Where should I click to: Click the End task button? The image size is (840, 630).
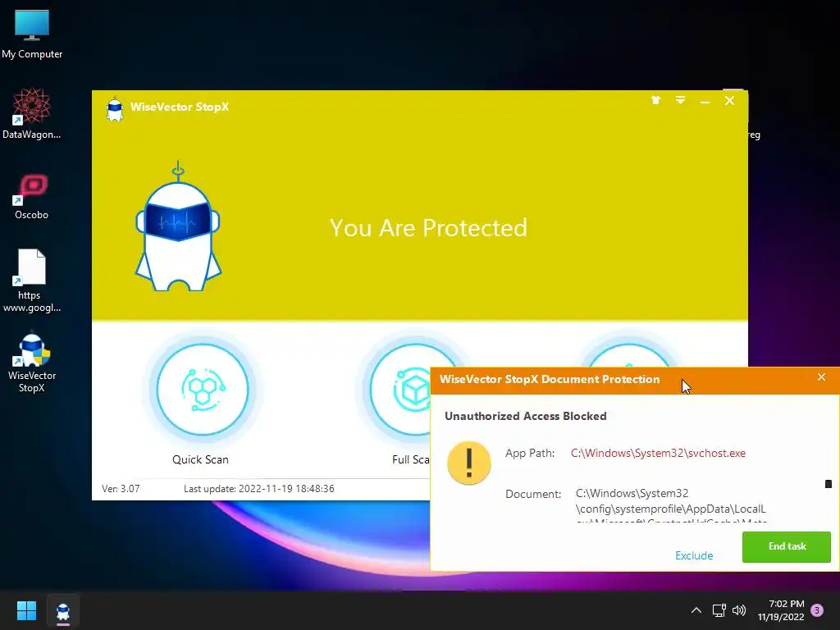click(787, 546)
